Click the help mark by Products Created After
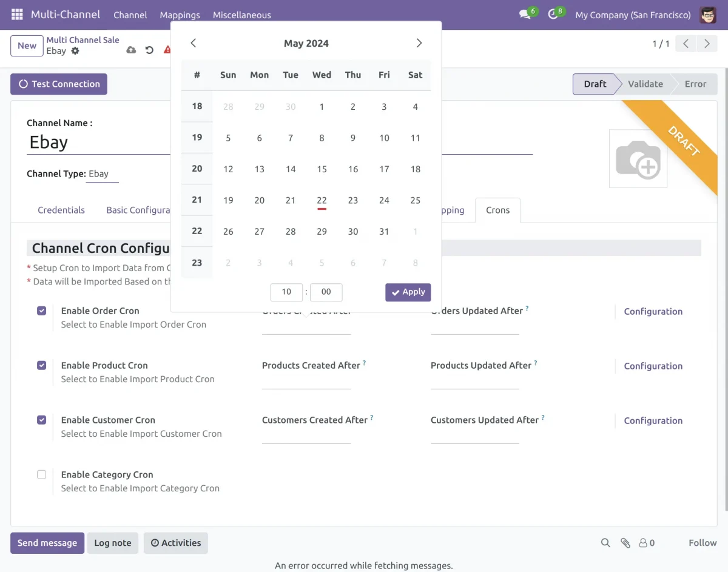This screenshot has width=728, height=572. click(x=365, y=363)
